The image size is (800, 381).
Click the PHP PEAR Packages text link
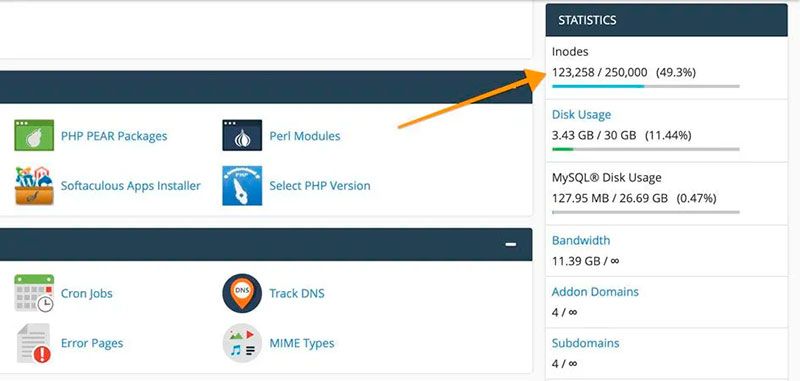tap(114, 136)
